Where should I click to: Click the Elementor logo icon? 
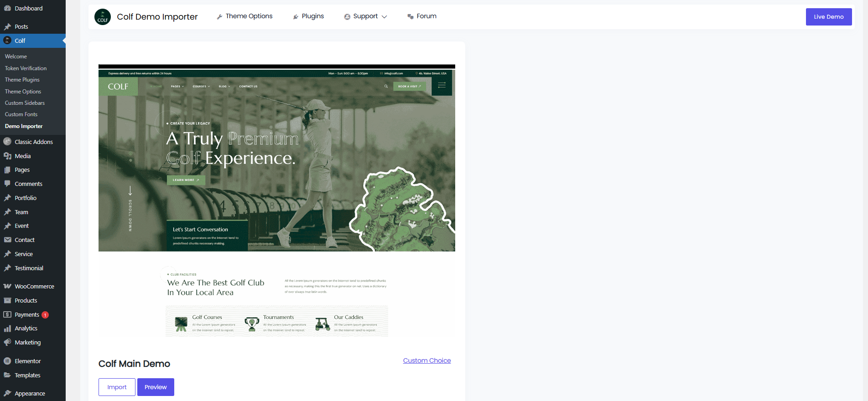(x=7, y=361)
